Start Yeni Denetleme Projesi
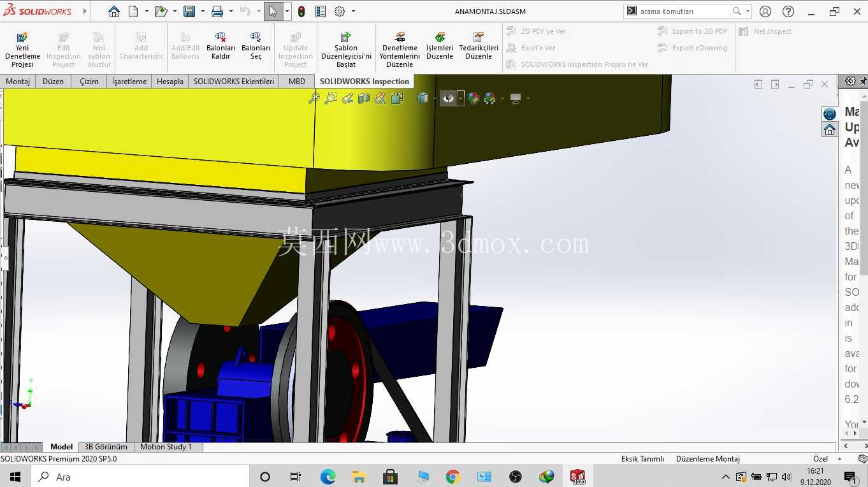The width and height of the screenshot is (868, 487). click(x=22, y=50)
